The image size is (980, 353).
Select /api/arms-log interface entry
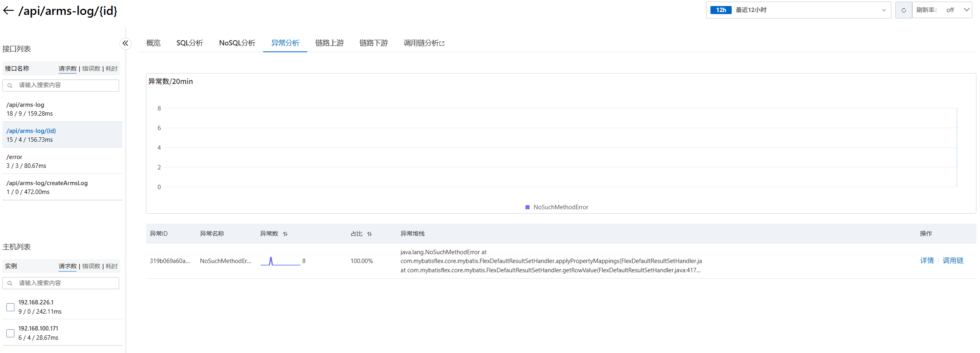pos(62,109)
